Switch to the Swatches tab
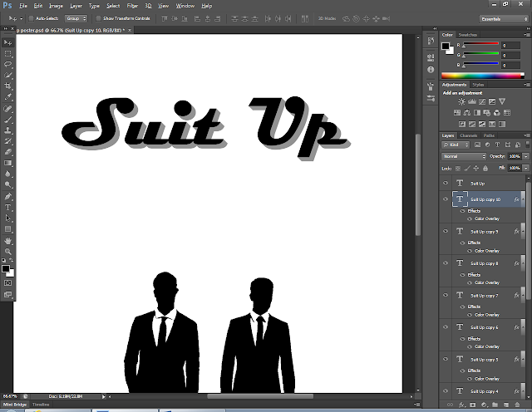This screenshot has width=532, height=412. coord(467,35)
